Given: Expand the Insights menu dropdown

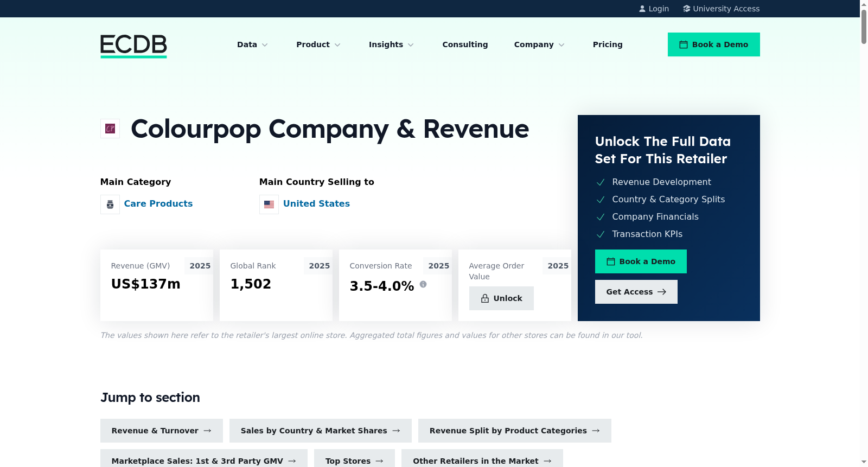Looking at the screenshot, I should pyautogui.click(x=392, y=44).
